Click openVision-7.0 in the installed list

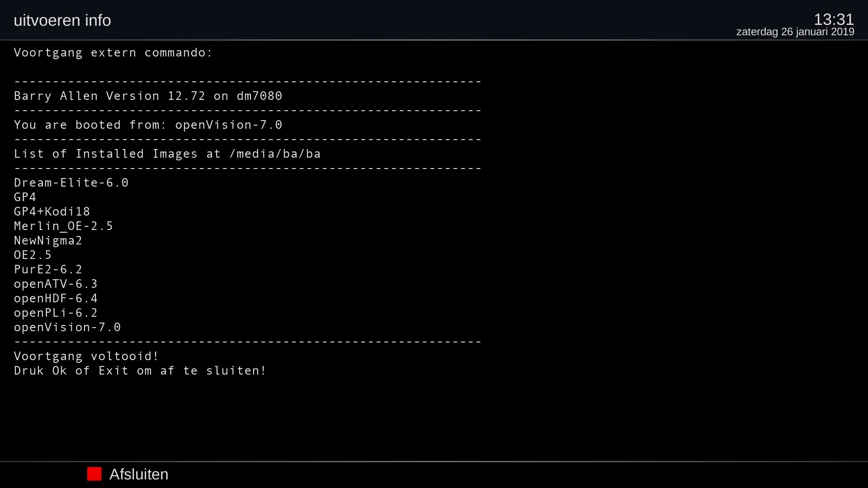(x=67, y=328)
